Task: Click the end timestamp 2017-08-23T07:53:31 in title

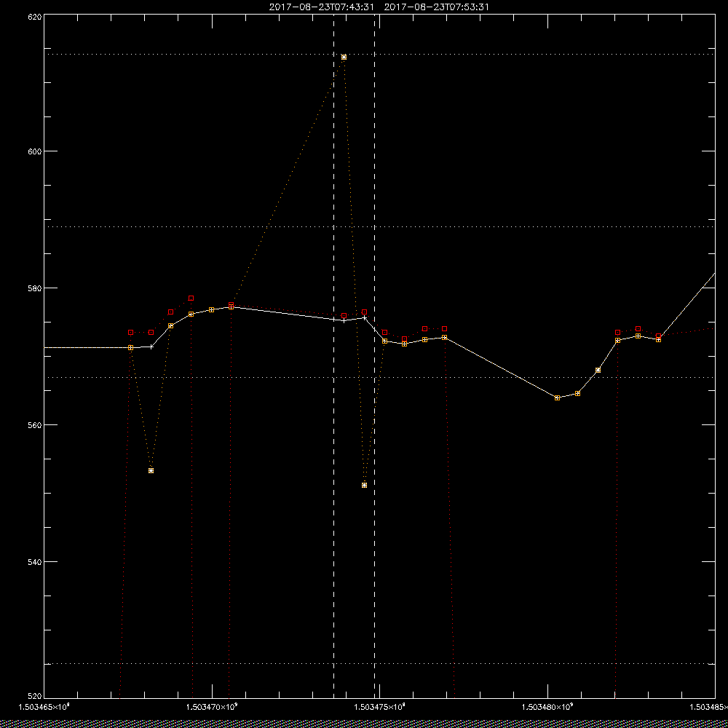Action: tap(436, 7)
